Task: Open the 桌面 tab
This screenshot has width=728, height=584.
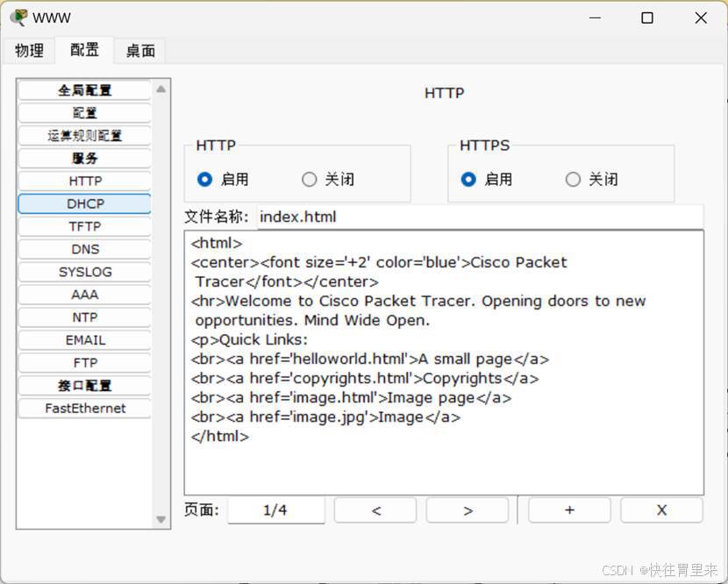Action: (140, 50)
